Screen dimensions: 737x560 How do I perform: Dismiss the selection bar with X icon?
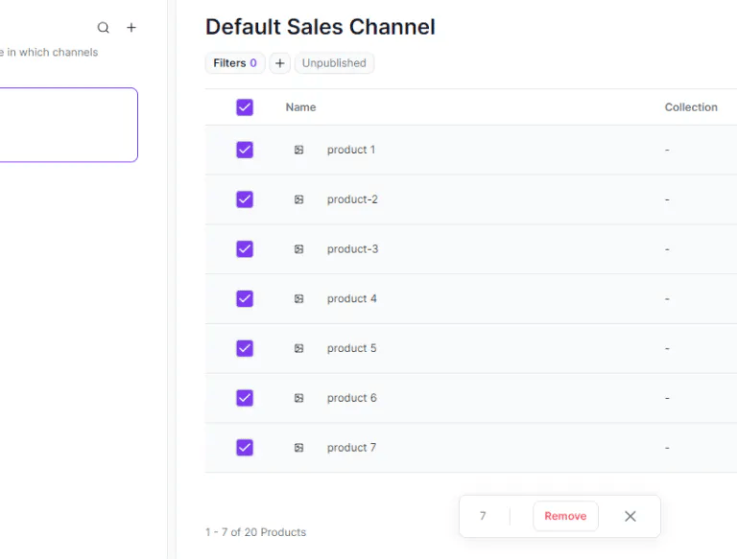coord(630,516)
